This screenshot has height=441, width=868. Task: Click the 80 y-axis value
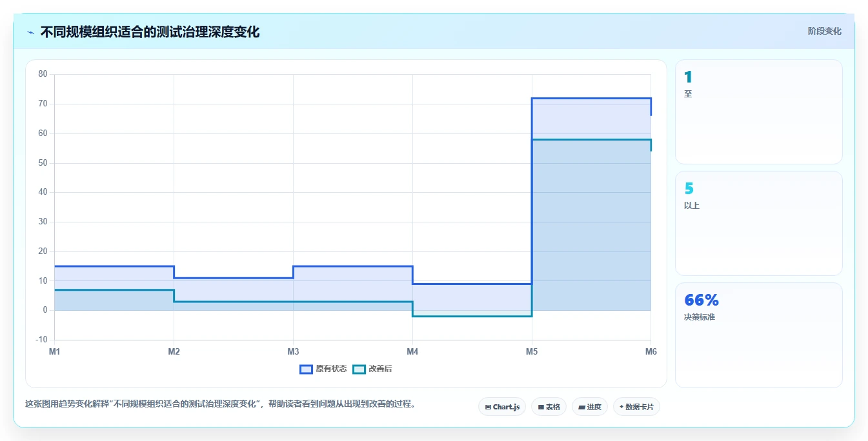coord(43,74)
